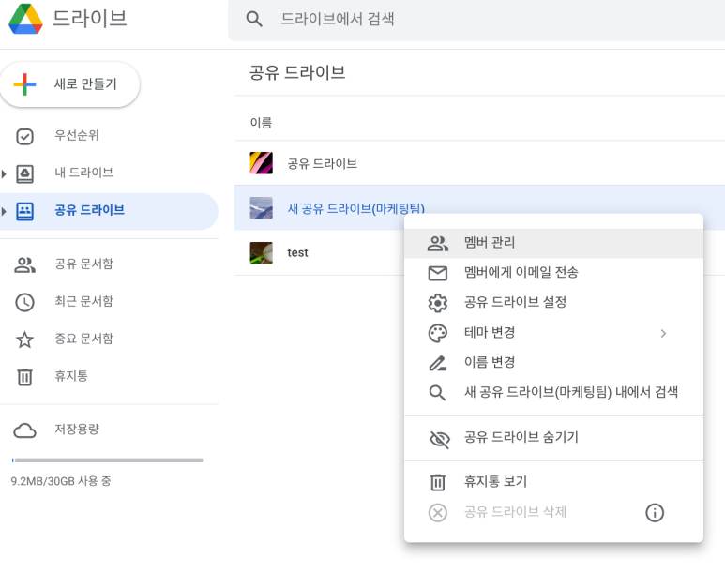Choose 멤버에게 이메일 전송 menu item
The width and height of the screenshot is (725, 588).
tap(553, 273)
